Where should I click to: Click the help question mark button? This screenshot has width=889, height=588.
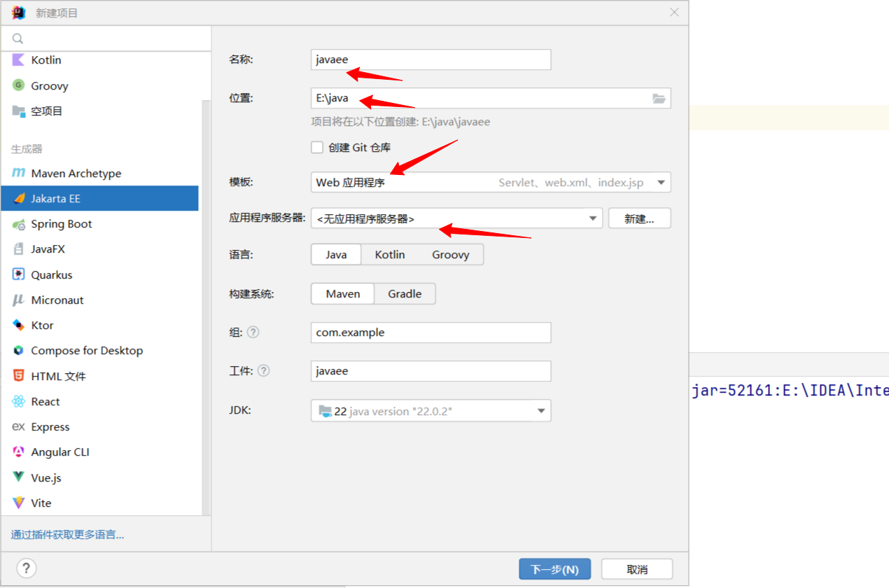[27, 568]
